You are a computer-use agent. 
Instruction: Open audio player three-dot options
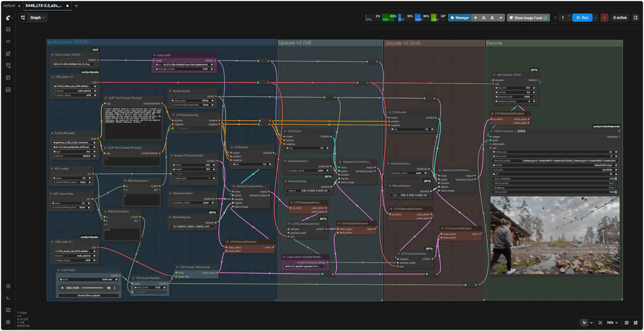click(x=115, y=288)
